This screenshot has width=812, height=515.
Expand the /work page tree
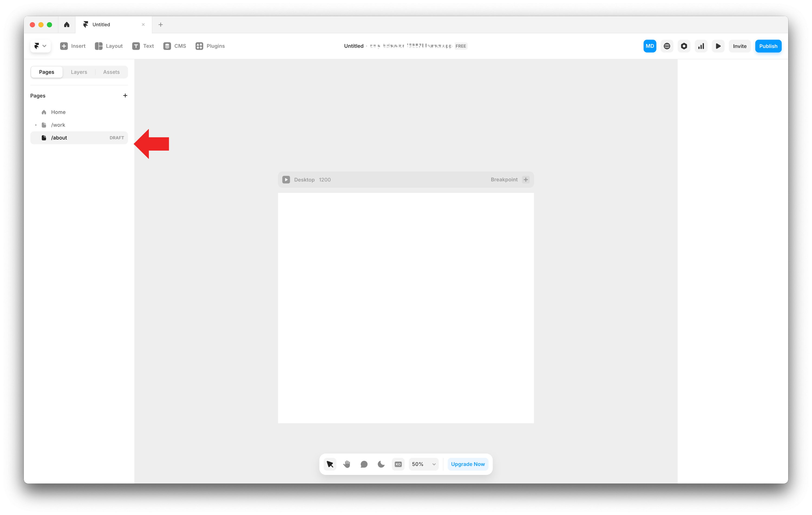36,125
